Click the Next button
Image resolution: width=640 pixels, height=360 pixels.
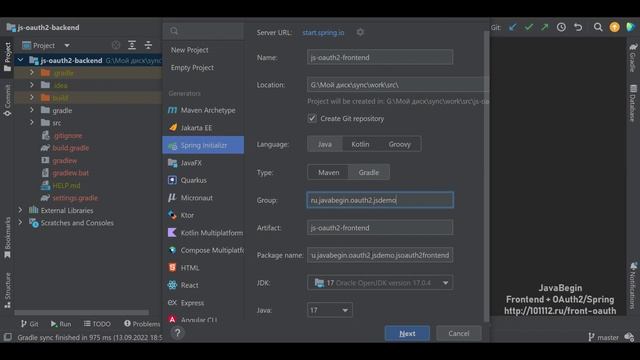tap(407, 333)
